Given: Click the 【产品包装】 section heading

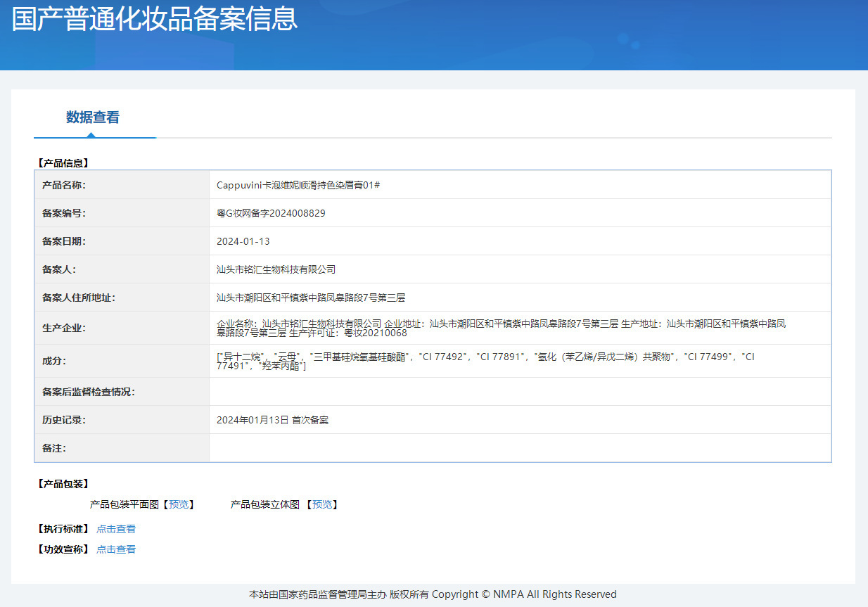Looking at the screenshot, I should (x=62, y=484).
